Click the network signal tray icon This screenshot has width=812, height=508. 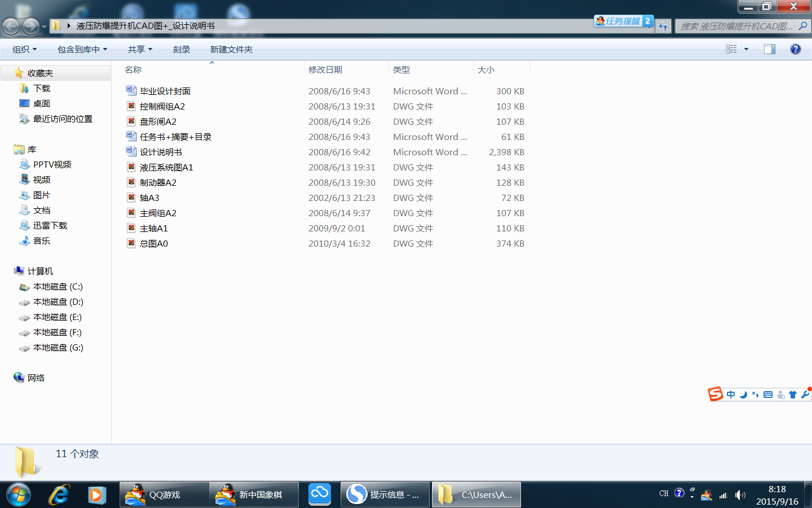pyautogui.click(x=723, y=495)
